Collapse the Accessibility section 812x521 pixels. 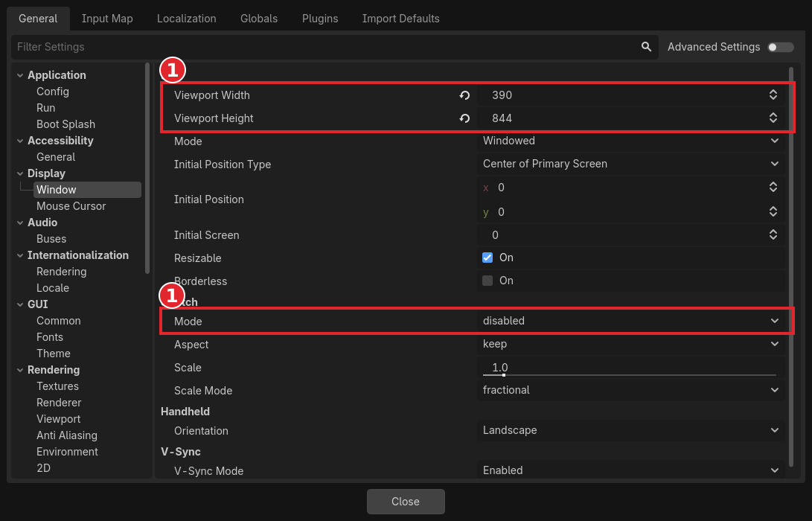pos(19,141)
